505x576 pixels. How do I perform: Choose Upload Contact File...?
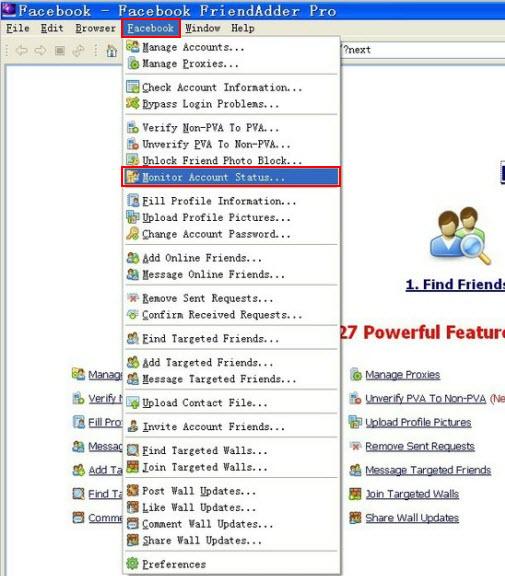coord(231,403)
